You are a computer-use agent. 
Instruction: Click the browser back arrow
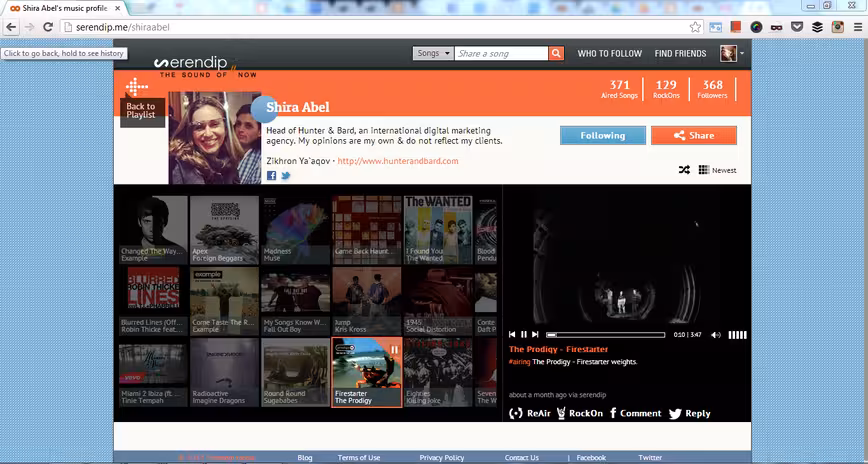point(11,27)
